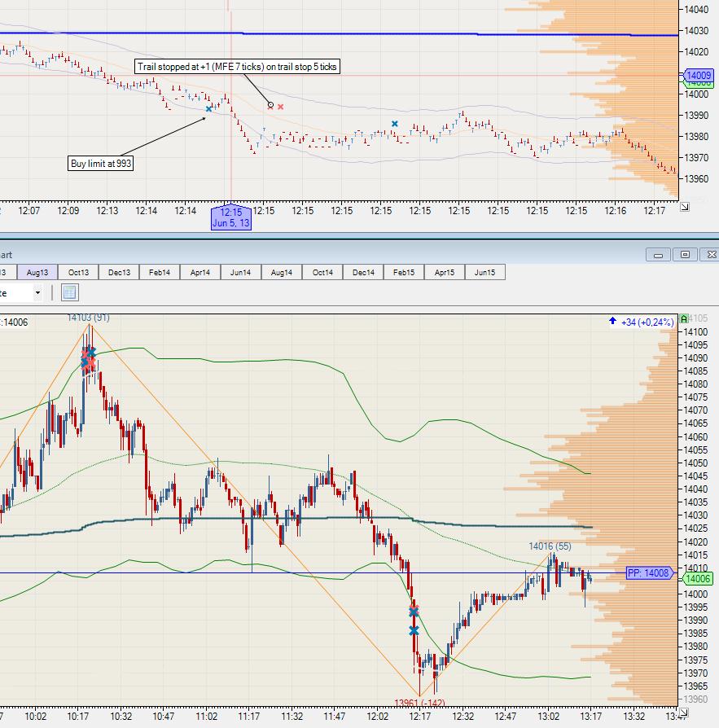Click the 14030 label on upper price axis
The width and height of the screenshot is (719, 728).
696,31
